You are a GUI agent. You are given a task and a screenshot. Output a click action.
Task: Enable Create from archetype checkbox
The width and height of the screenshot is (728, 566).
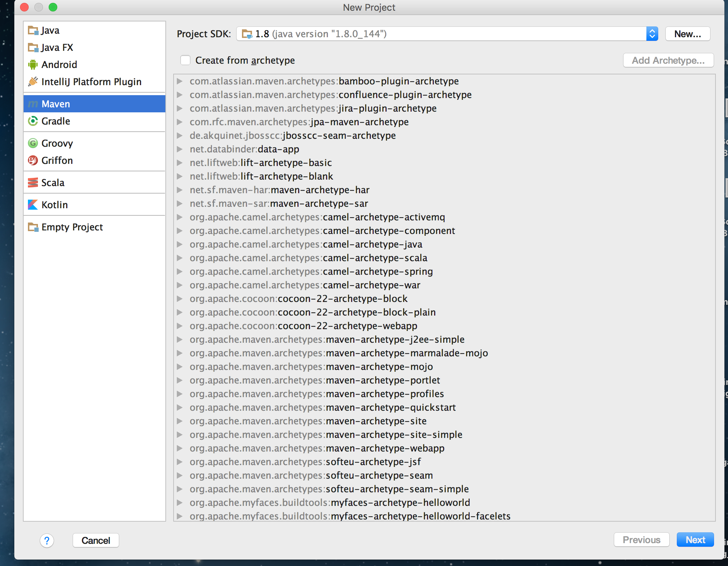(x=185, y=60)
